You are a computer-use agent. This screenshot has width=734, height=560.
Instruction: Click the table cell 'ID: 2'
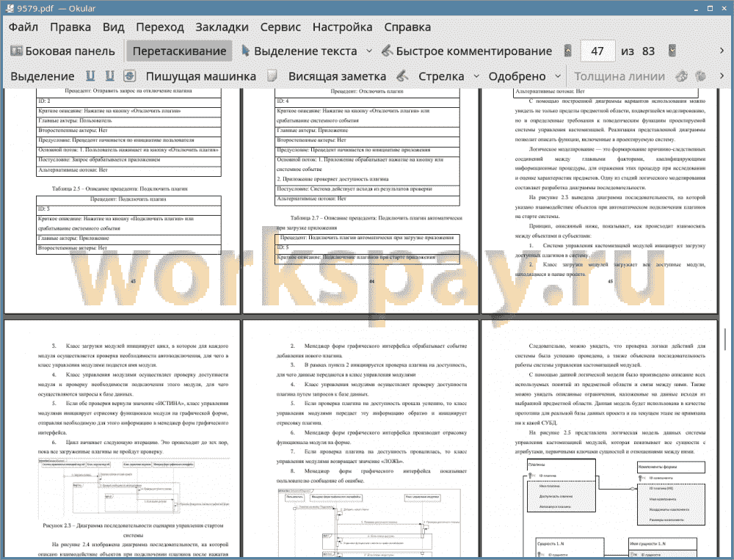(128, 101)
